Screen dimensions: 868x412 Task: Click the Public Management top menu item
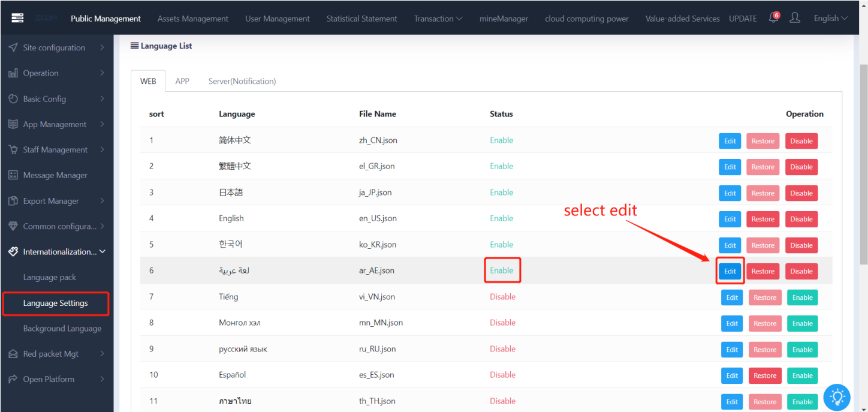pos(106,19)
